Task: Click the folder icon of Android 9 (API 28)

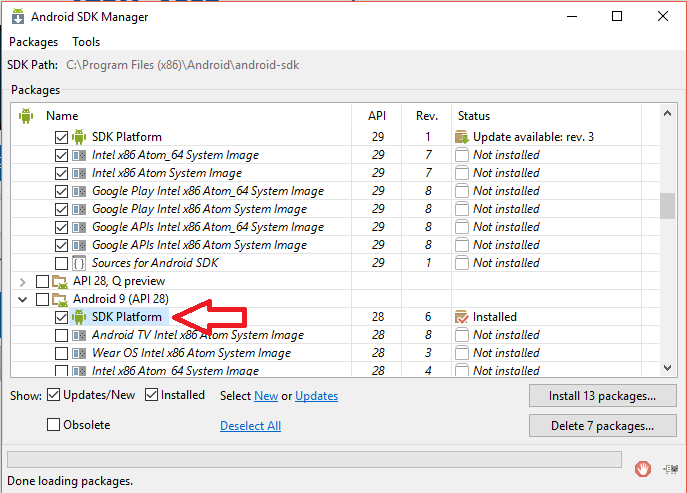Action: point(60,299)
